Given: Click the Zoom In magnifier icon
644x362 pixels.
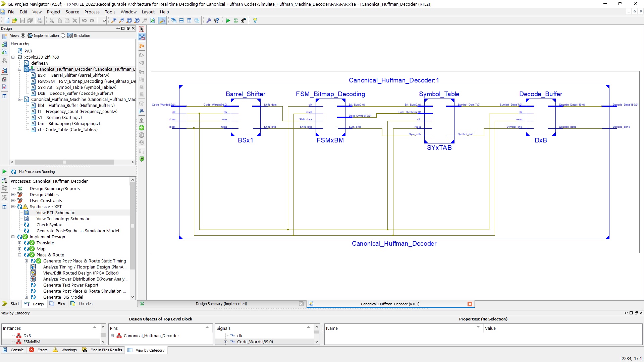Looking at the screenshot, I should coord(114,20).
